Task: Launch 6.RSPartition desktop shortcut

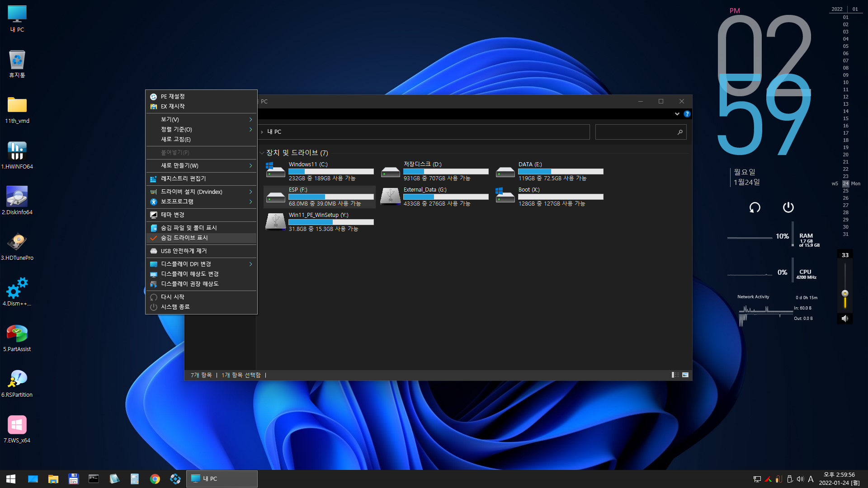Action: (x=17, y=383)
